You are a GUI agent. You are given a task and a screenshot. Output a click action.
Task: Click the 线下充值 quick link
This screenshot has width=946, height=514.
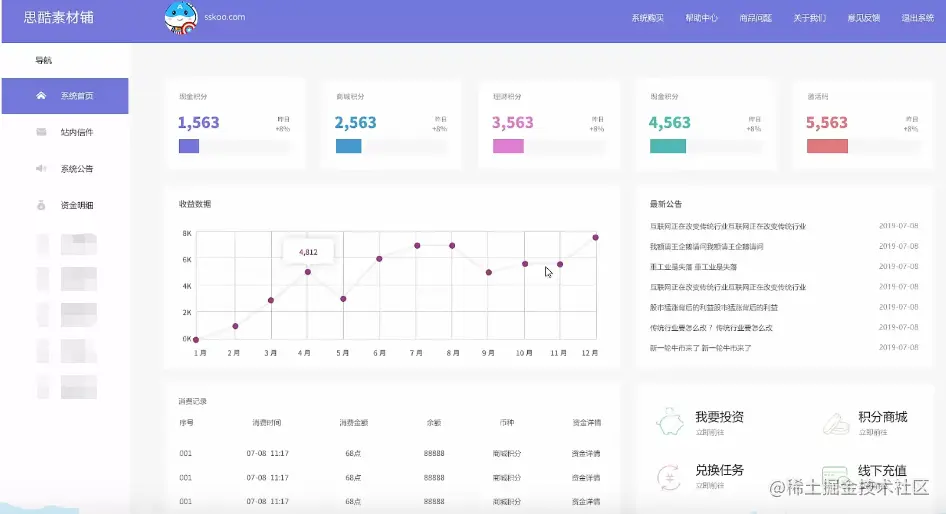882,471
